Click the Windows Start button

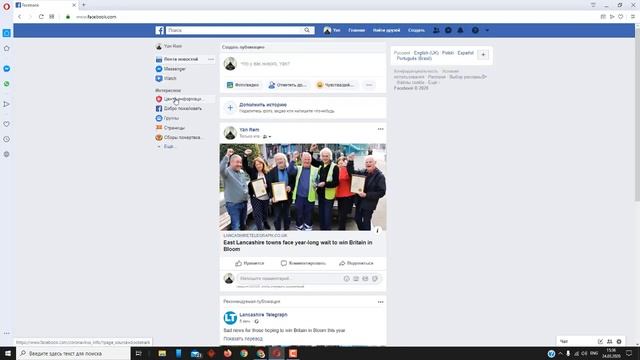click(x=8, y=353)
